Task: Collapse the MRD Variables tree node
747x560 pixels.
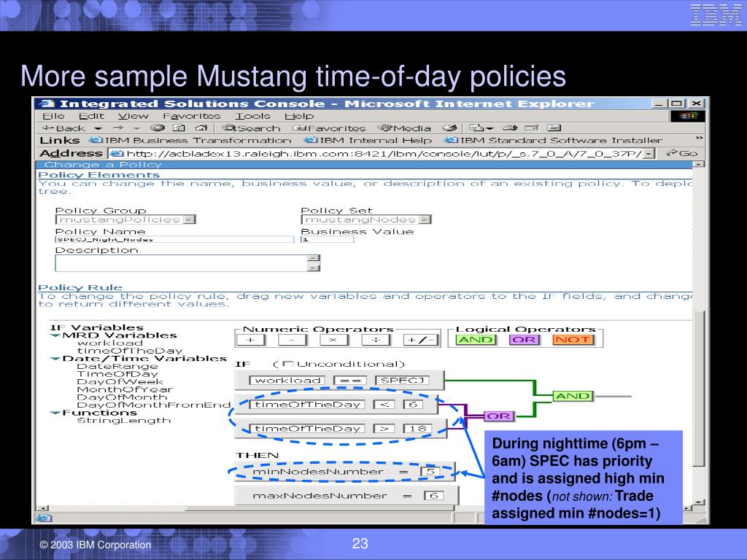Action: (55, 335)
